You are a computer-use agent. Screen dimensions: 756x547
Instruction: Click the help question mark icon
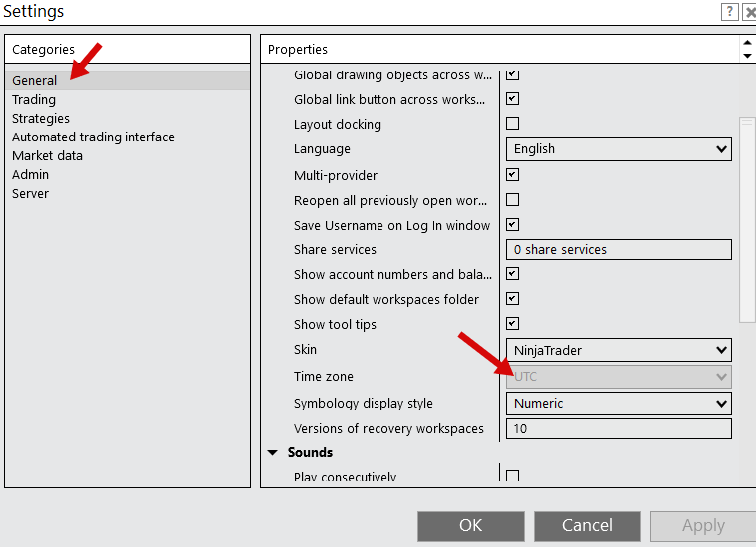(x=729, y=12)
